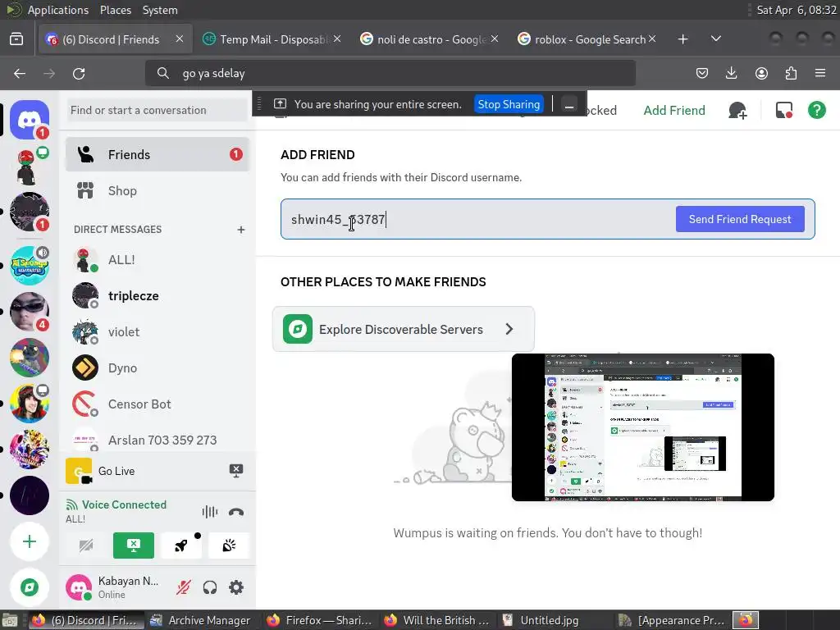This screenshot has height=630, width=840.
Task: Click the stop streaming icon beside Go Live
Action: click(x=236, y=471)
